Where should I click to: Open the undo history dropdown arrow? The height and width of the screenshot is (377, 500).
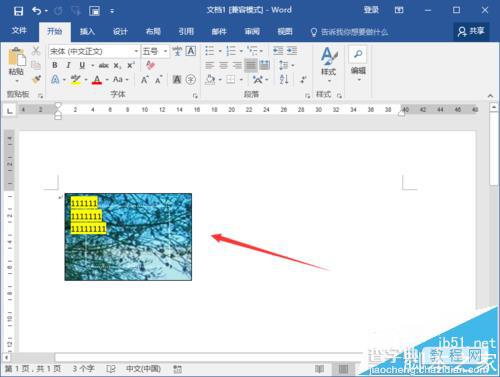[x=46, y=11]
